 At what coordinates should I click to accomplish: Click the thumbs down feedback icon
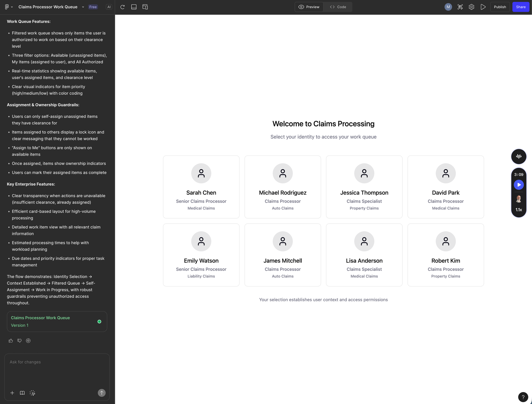[x=20, y=341]
